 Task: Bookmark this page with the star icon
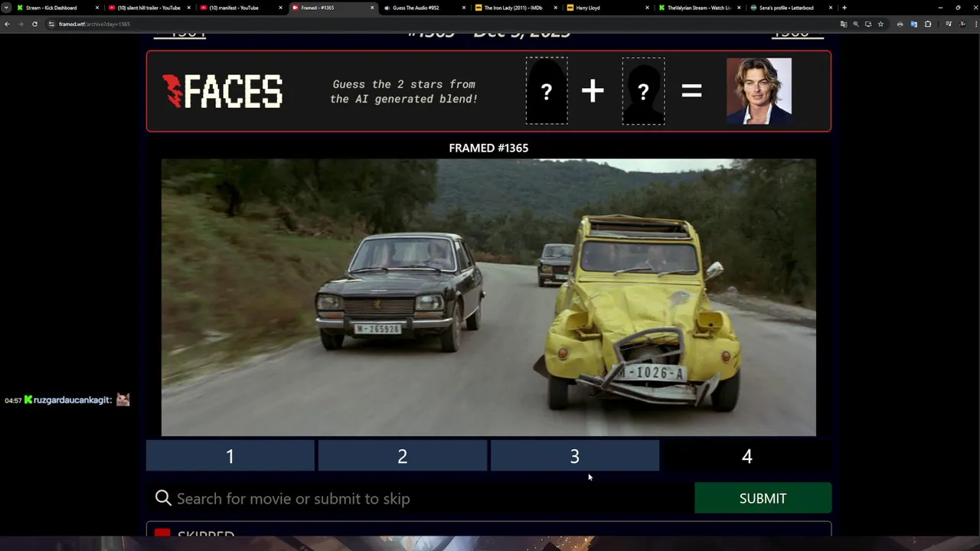pos(880,24)
